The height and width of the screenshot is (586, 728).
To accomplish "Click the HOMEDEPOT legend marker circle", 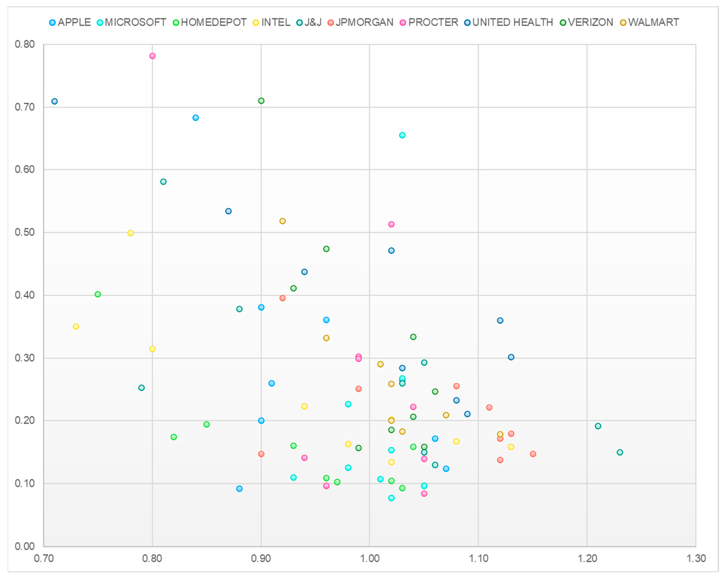I will click(175, 23).
